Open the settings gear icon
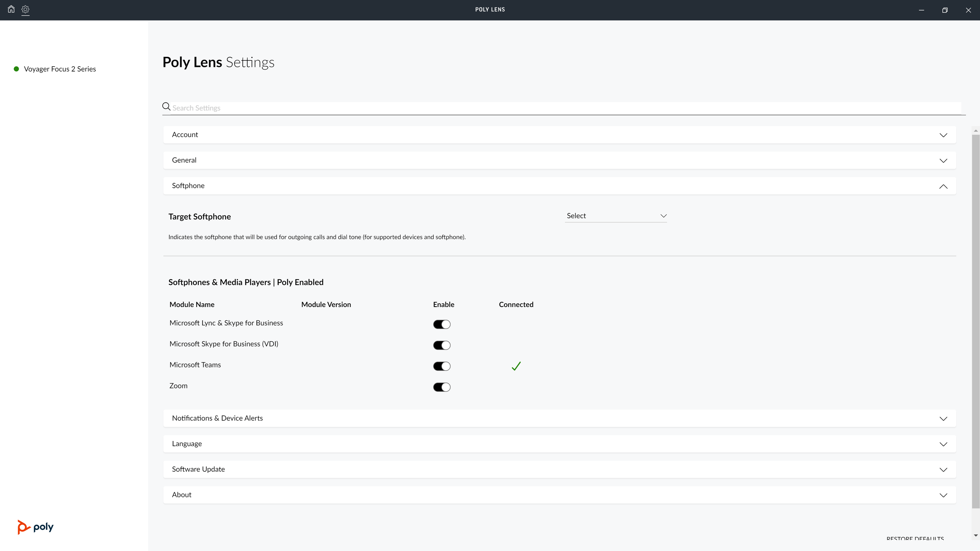Screen dimensions: 980x551 click(x=25, y=9)
